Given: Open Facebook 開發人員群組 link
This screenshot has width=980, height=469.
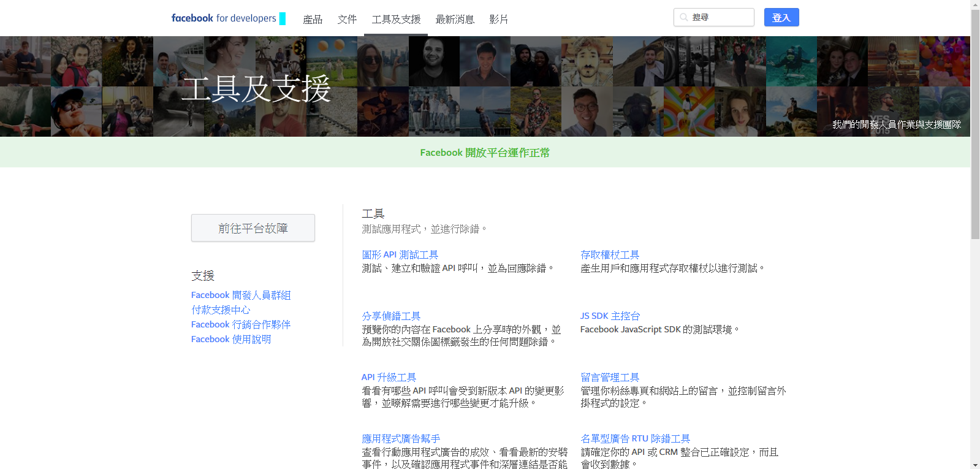Looking at the screenshot, I should (x=241, y=295).
